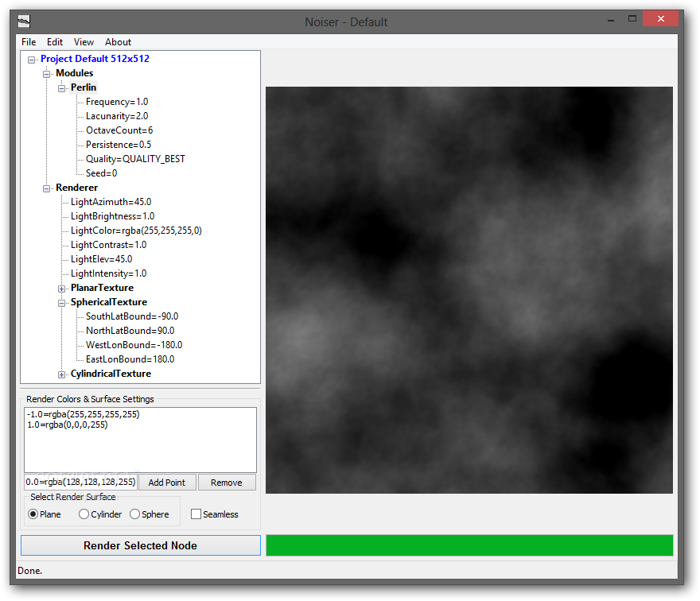The height and width of the screenshot is (601, 700).
Task: Select LightBrightness=1.0 setting
Action: 112,216
